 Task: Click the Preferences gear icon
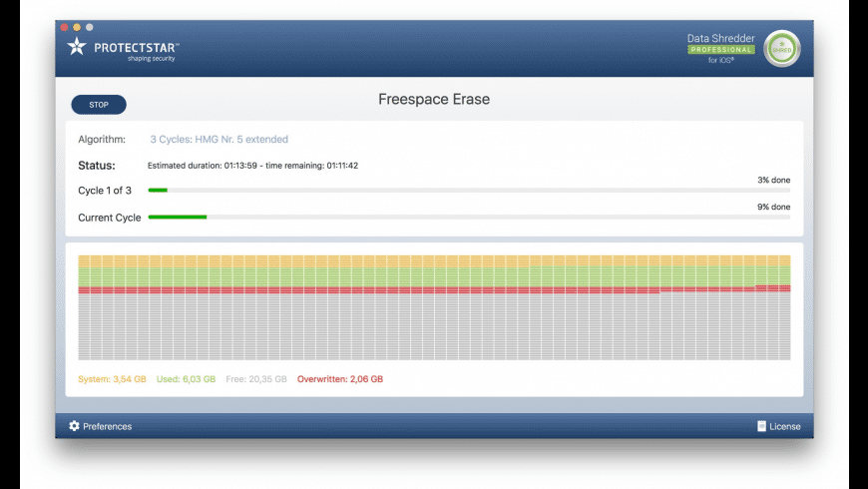coord(74,426)
